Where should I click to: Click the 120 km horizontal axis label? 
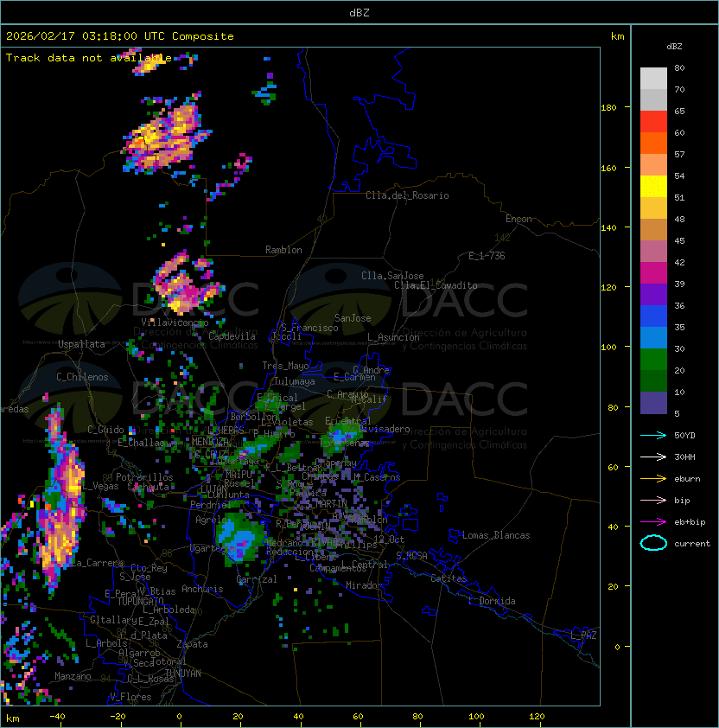537,717
